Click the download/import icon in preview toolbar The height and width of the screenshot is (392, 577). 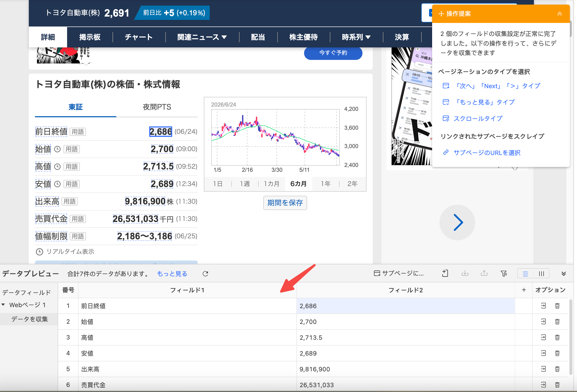(x=465, y=273)
